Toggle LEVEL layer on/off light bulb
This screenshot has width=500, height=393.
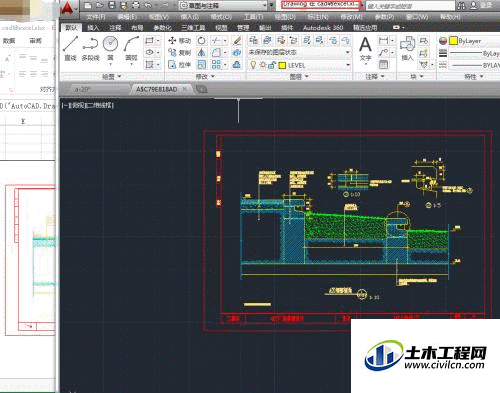click(253, 65)
